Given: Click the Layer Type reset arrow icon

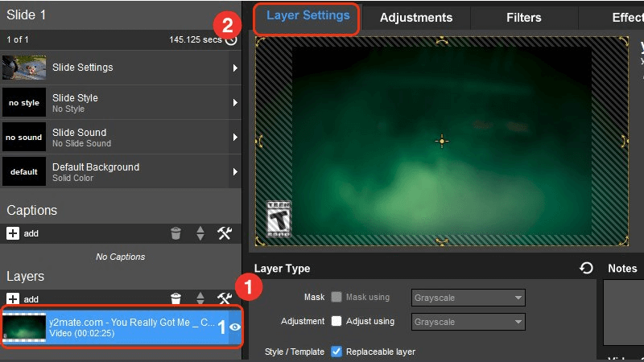Looking at the screenshot, I should tap(586, 269).
